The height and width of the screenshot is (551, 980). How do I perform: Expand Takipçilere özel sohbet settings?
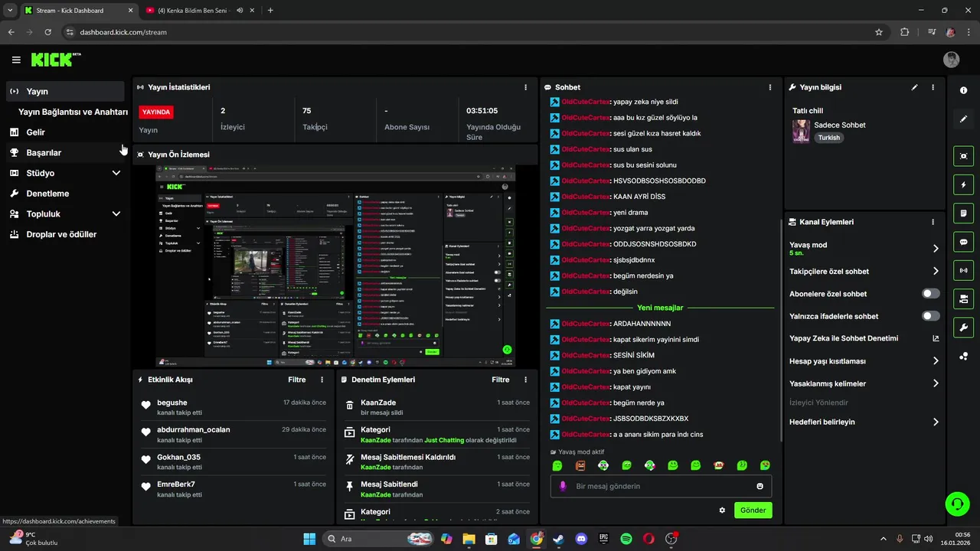(935, 271)
